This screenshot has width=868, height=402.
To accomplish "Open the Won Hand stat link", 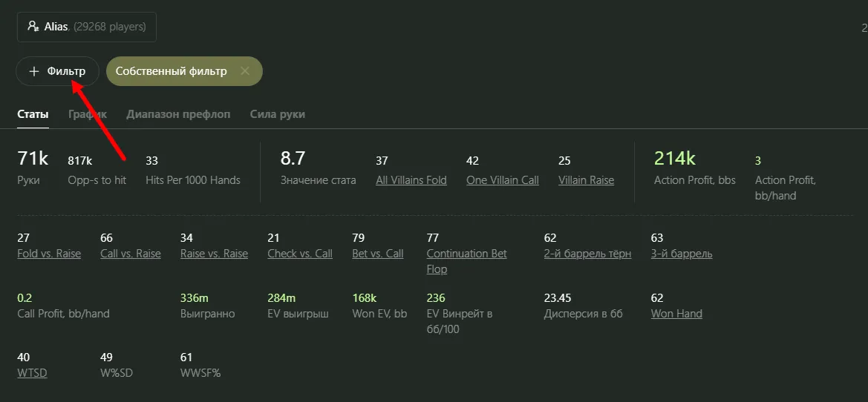I will tap(676, 314).
